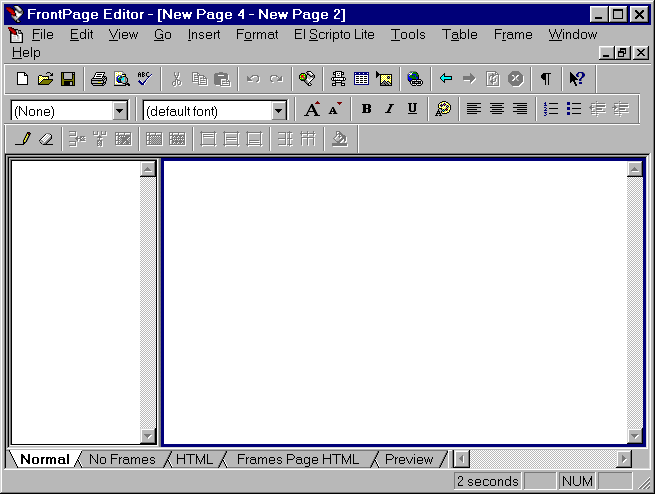The width and height of the screenshot is (655, 494).
Task: Toggle Show/Hide paragraph marks
Action: click(545, 79)
